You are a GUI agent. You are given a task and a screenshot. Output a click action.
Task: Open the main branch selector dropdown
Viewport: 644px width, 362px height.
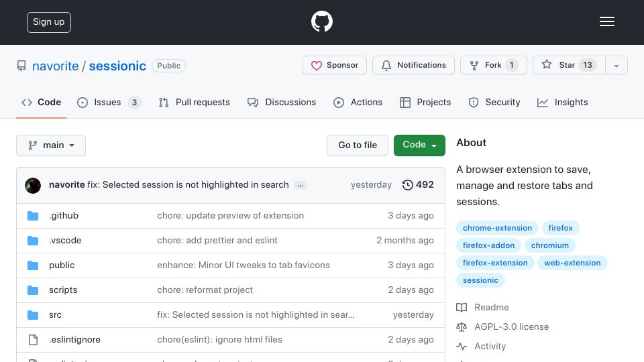[51, 145]
